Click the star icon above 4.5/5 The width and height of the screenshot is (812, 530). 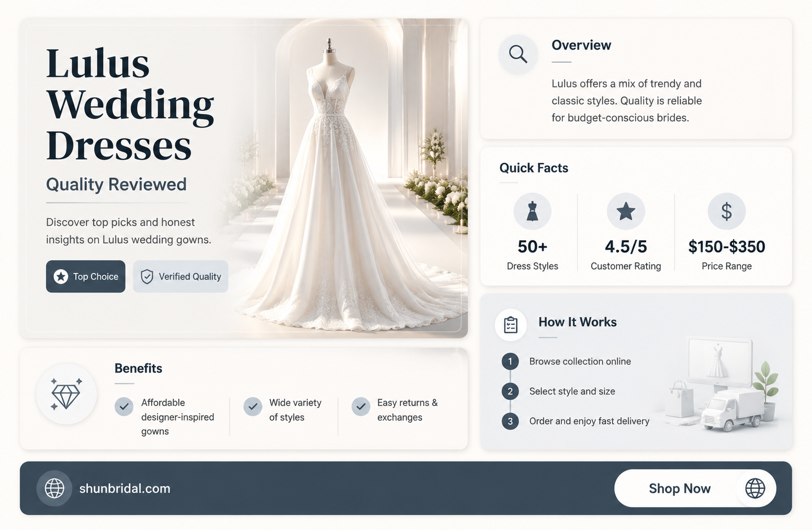click(x=626, y=211)
